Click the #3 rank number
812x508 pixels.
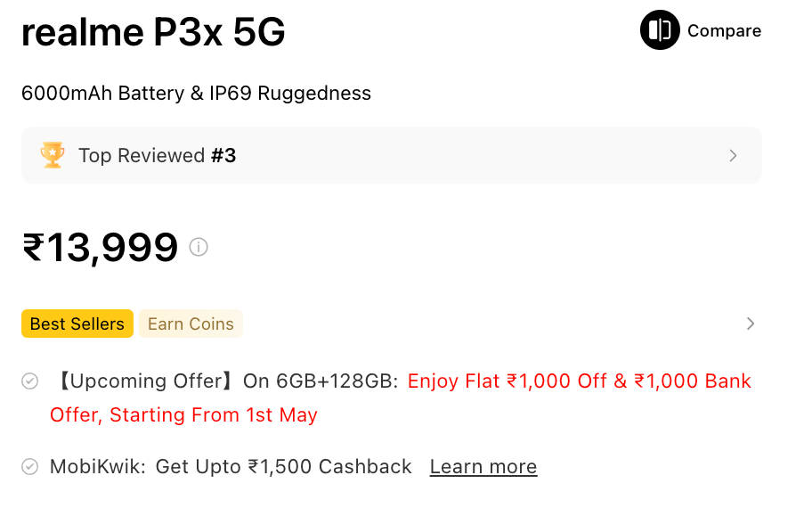(x=223, y=156)
